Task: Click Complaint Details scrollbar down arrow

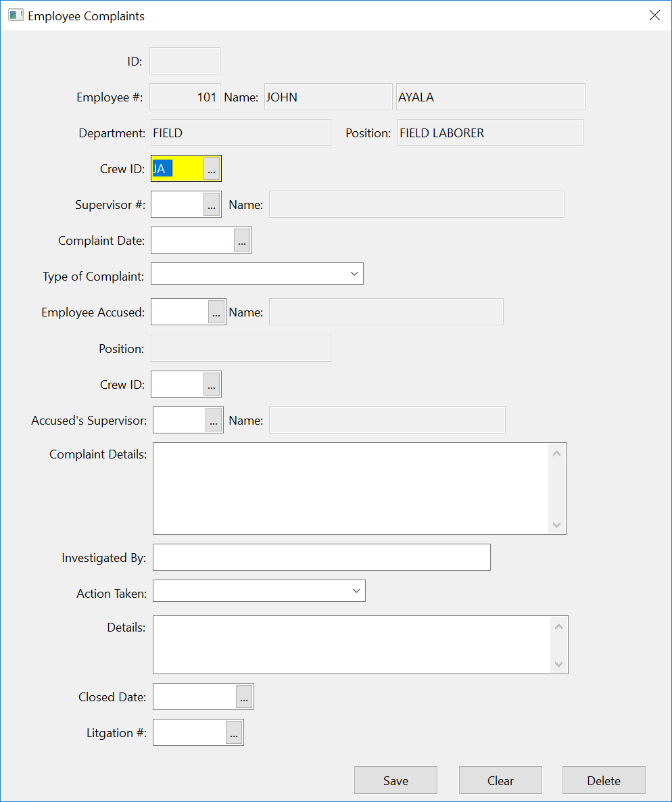Action: pyautogui.click(x=557, y=525)
